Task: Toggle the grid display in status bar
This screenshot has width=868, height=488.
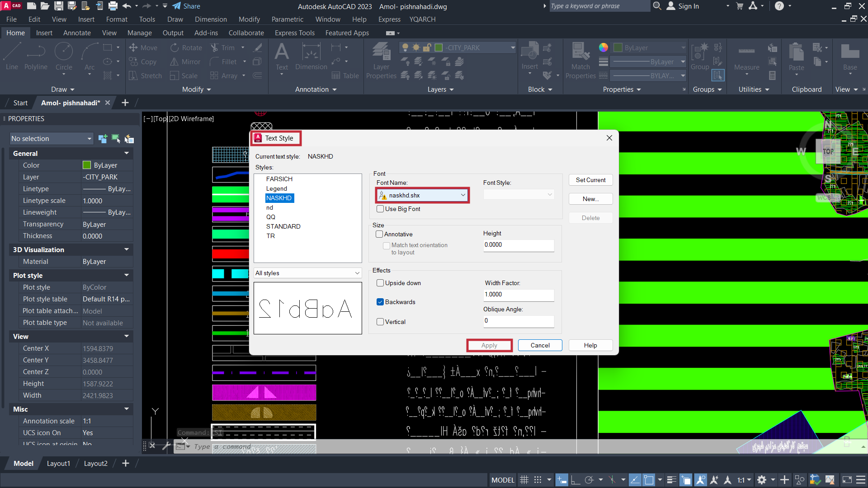Action: click(x=524, y=480)
